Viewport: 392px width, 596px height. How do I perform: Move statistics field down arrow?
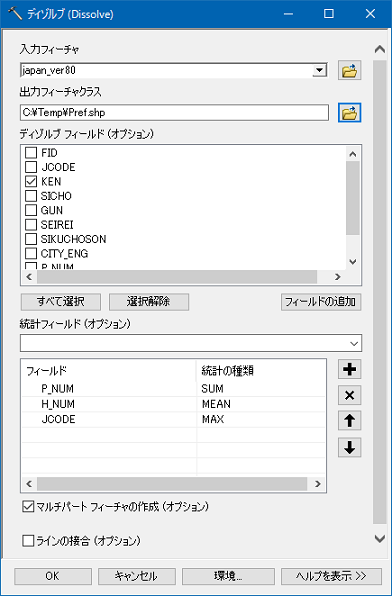coord(349,447)
